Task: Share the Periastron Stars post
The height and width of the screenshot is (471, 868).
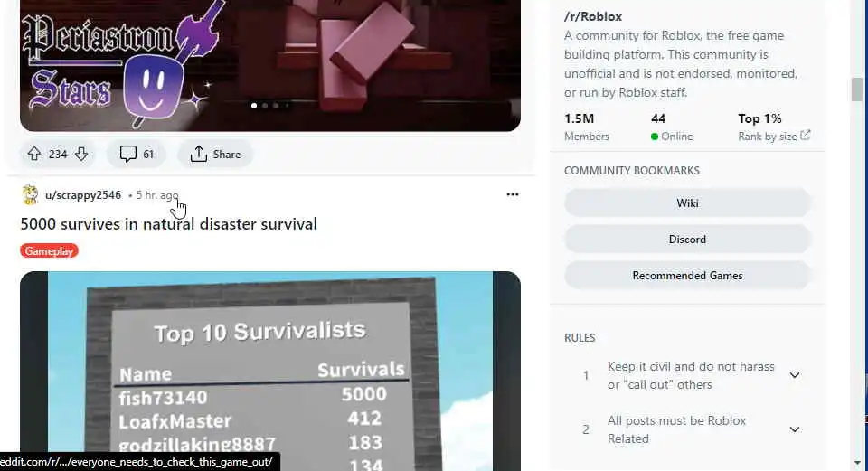Action: pos(215,154)
